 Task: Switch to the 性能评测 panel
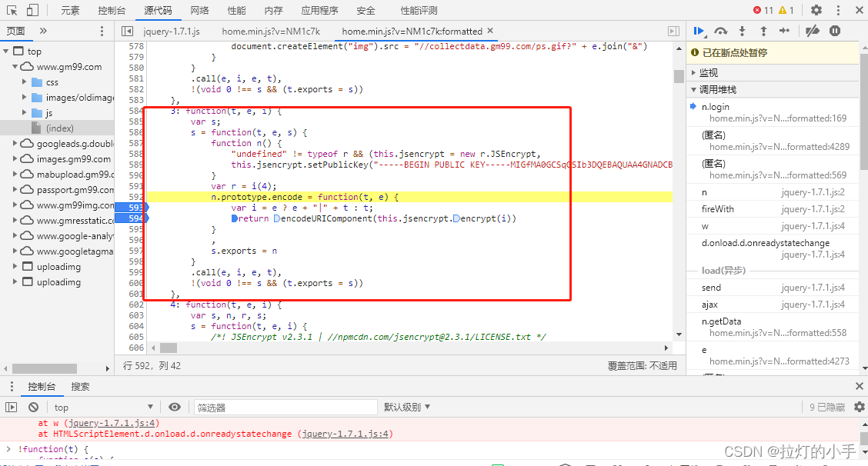tap(419, 11)
